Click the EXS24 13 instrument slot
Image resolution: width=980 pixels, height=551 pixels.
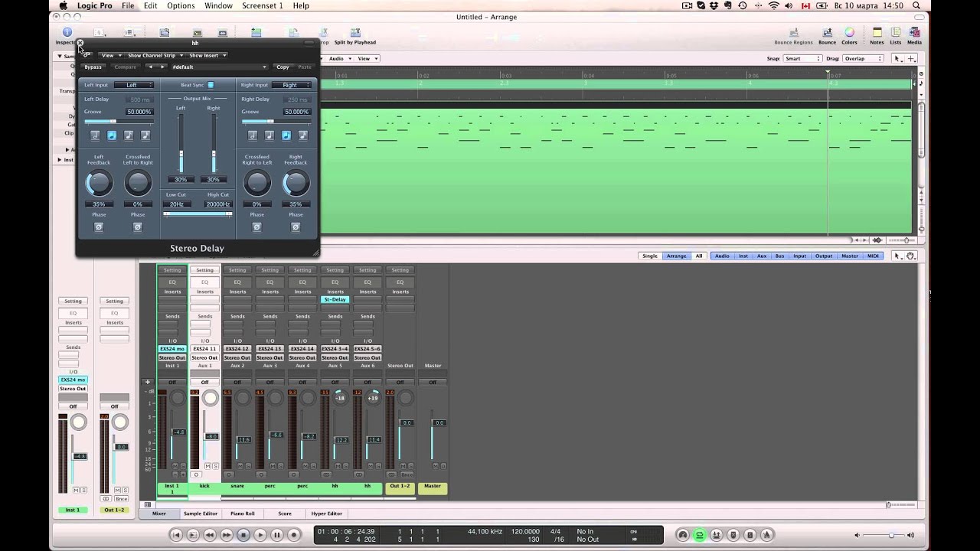click(x=269, y=349)
